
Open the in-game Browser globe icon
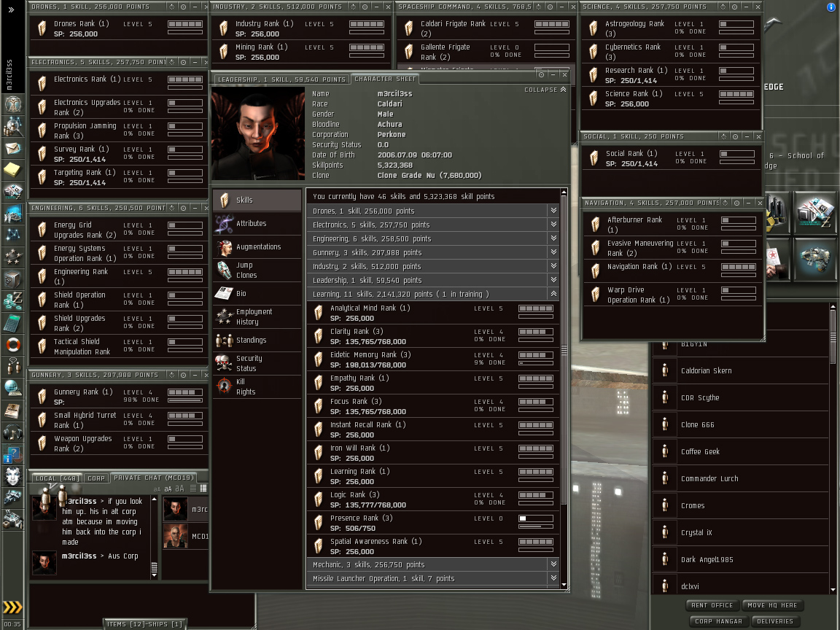pyautogui.click(x=13, y=389)
